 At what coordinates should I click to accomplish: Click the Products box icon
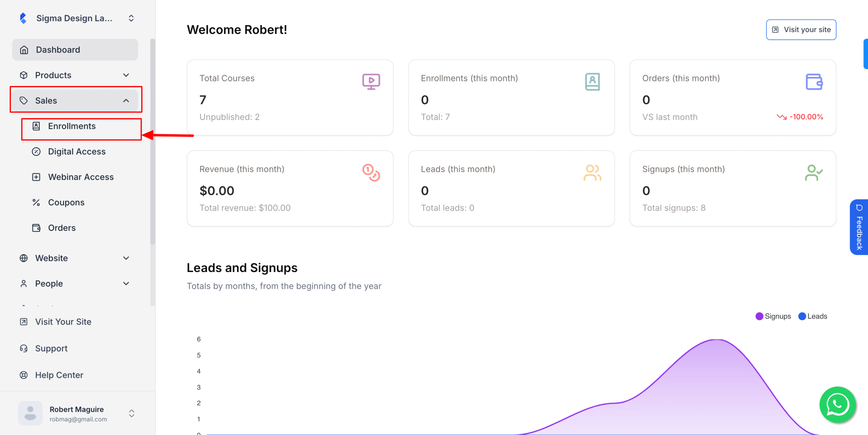point(23,75)
